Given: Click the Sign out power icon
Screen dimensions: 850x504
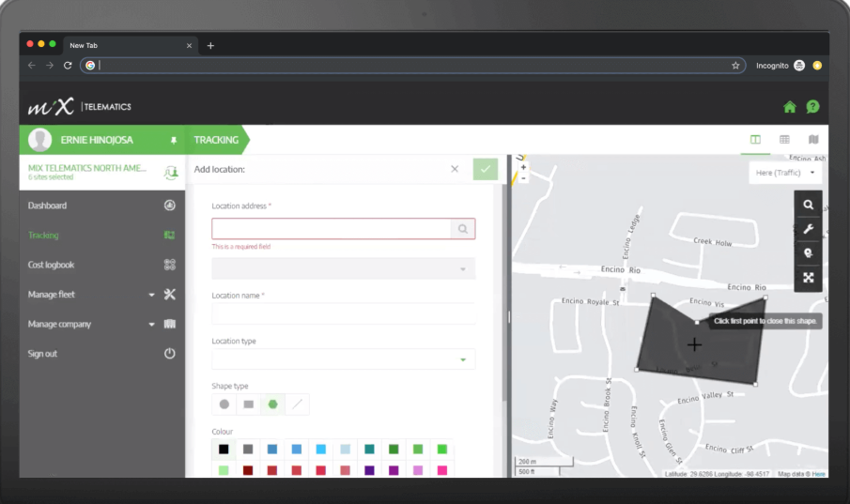Looking at the screenshot, I should point(170,353).
